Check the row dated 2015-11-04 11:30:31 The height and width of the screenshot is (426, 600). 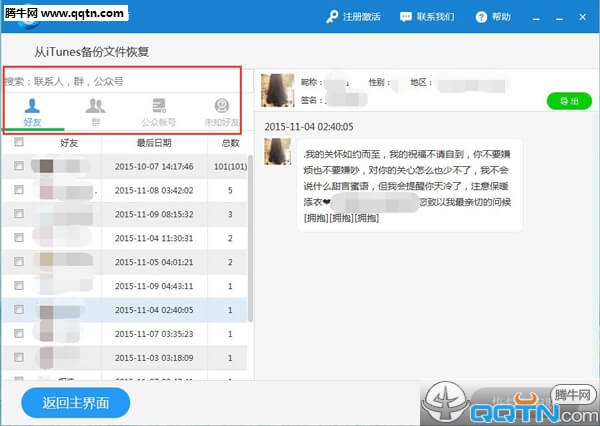click(x=19, y=238)
